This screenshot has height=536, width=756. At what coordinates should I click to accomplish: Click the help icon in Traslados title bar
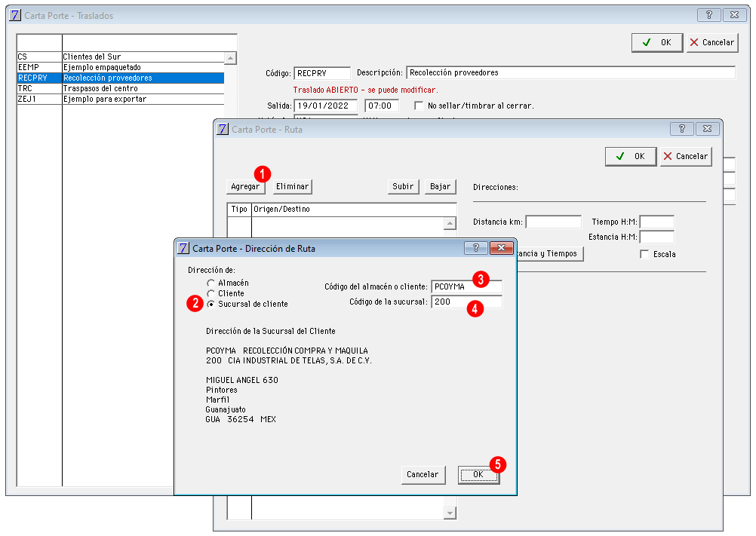click(708, 15)
